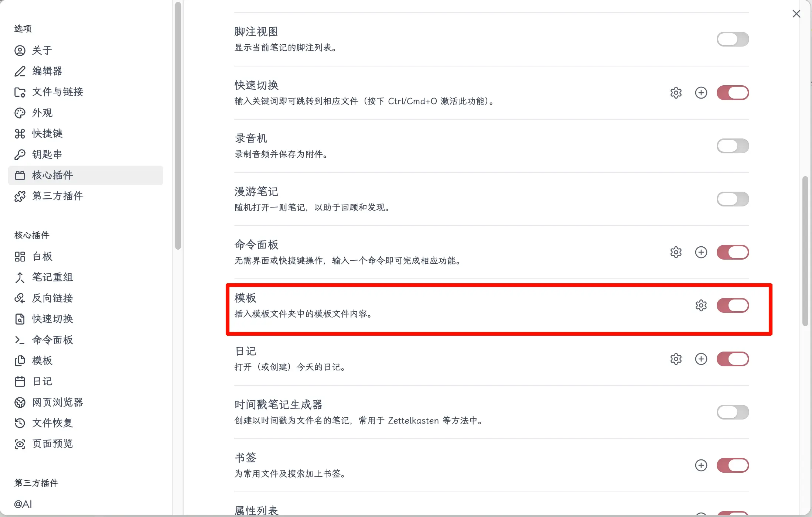Close the settings dialog
The image size is (812, 517).
pos(796,14)
